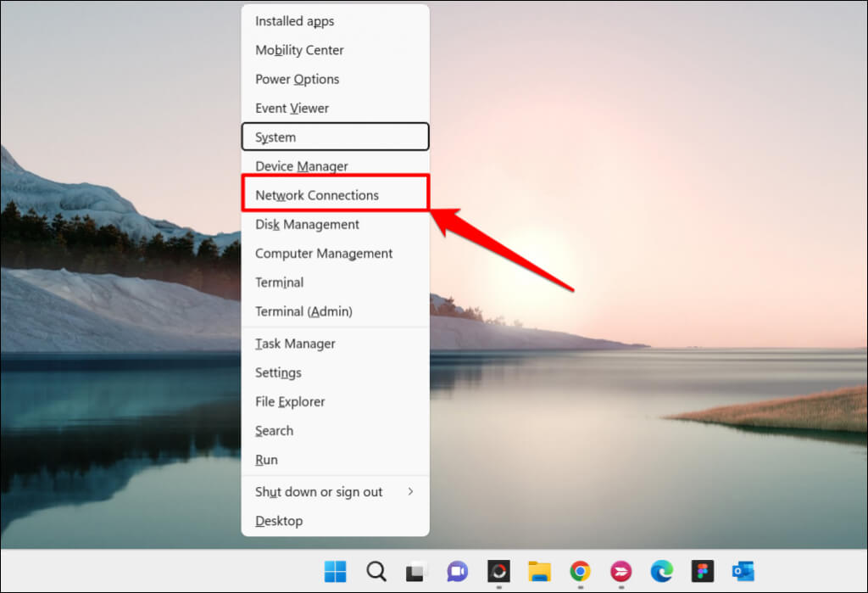Open File Explorer from the taskbar

539,571
